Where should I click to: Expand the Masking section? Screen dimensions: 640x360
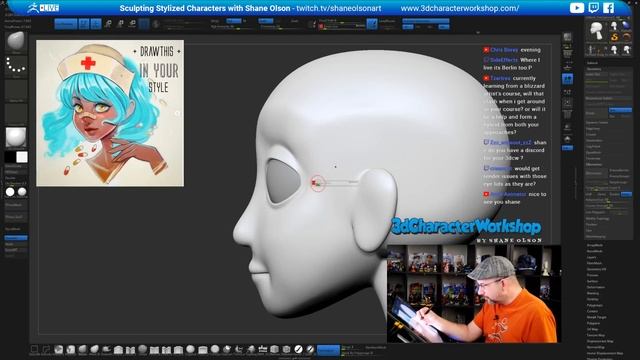[x=593, y=293]
